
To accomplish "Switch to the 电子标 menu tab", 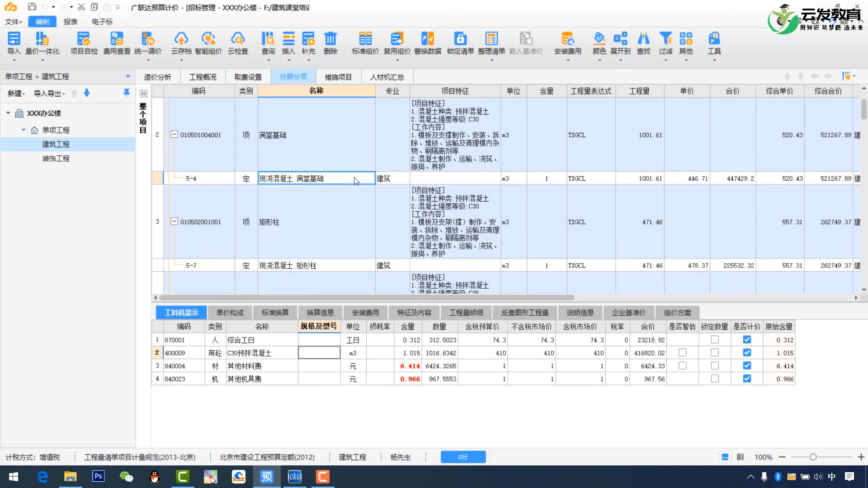I will tap(102, 22).
